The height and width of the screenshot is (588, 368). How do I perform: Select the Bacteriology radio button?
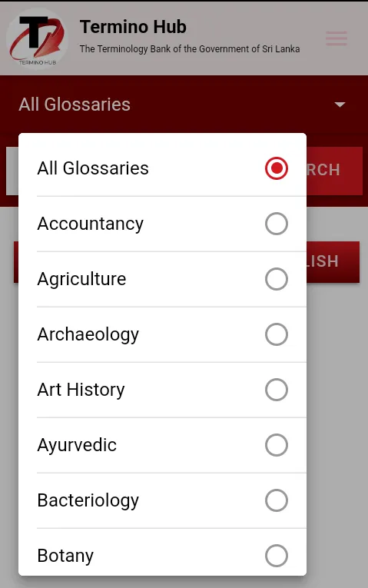point(277,500)
